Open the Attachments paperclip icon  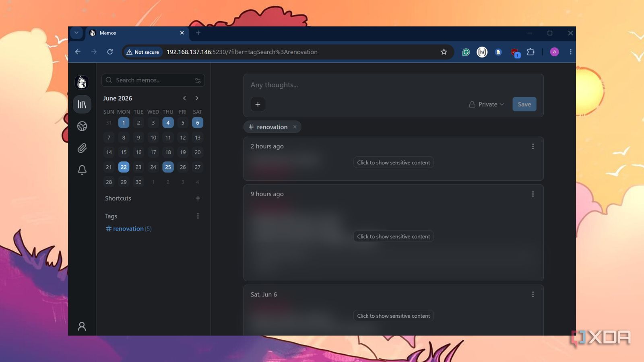pyautogui.click(x=82, y=148)
